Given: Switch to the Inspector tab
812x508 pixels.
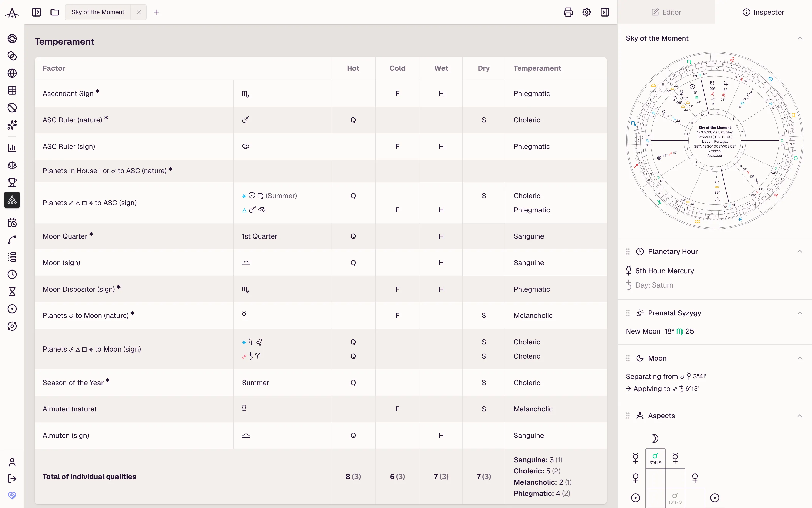Looking at the screenshot, I should click(x=763, y=12).
